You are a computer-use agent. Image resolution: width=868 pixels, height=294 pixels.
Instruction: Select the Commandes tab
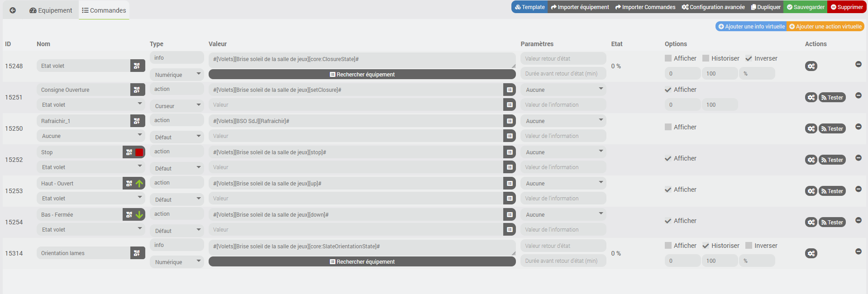pyautogui.click(x=104, y=10)
